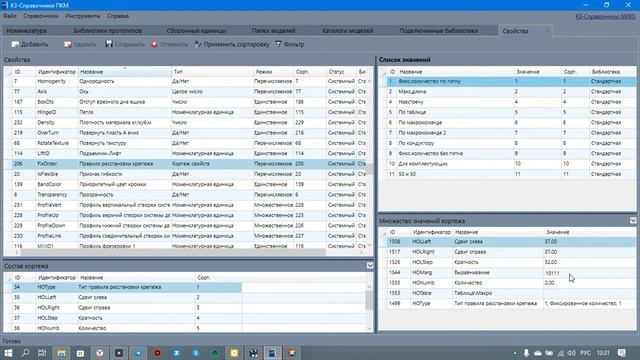640x360 pixels.
Task: Open Task View on the taskbar
Action: click(x=42, y=353)
